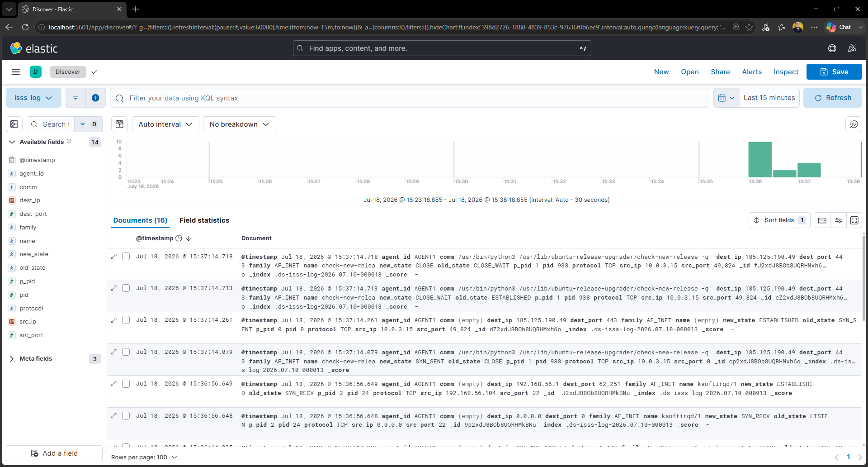Change the Rows per page setting
Viewport: 868px width, 467px height.
[x=144, y=457]
